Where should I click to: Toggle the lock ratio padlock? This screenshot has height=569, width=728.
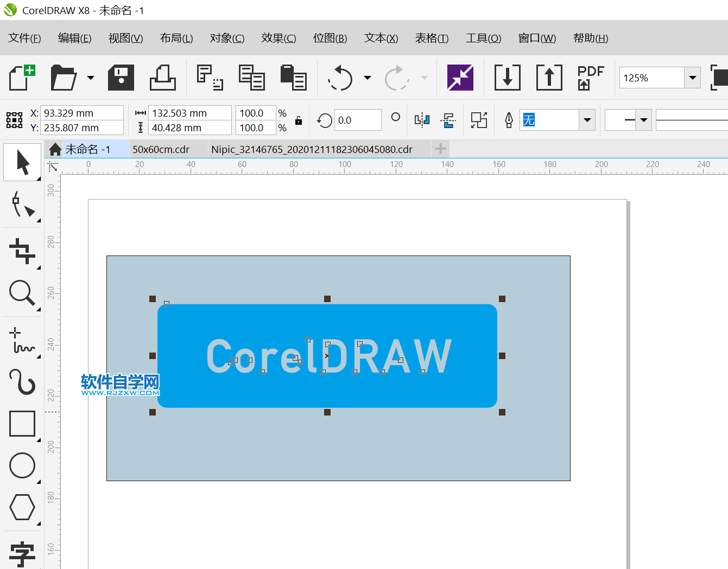coord(298,120)
